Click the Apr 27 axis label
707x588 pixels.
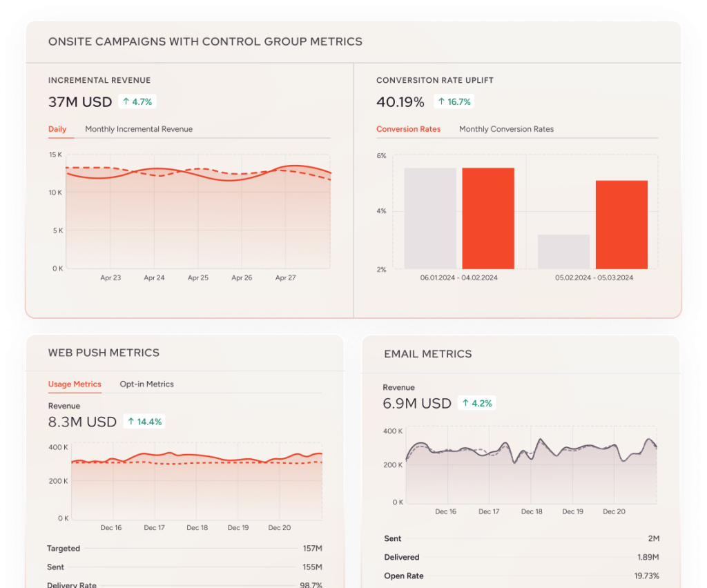pos(285,277)
